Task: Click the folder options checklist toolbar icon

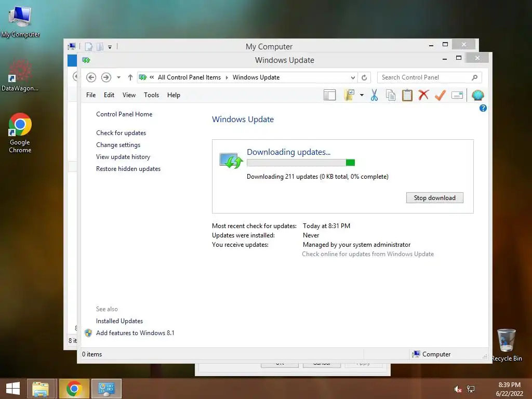Action: click(x=349, y=96)
